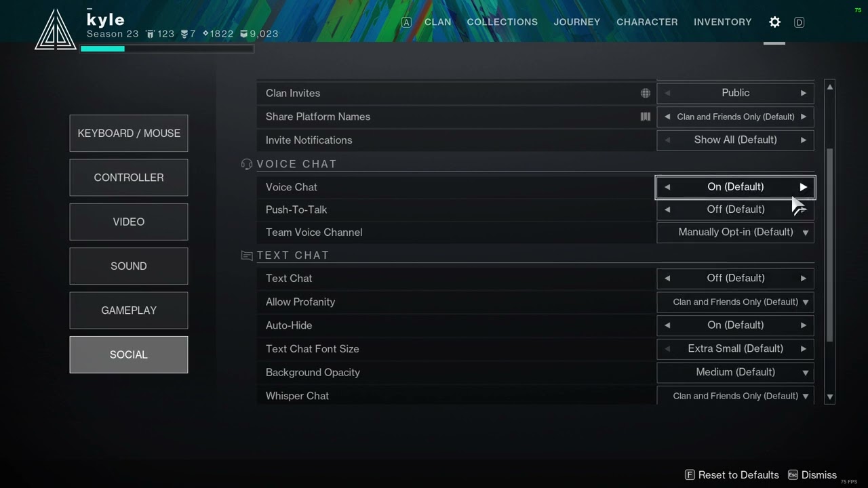The image size is (868, 488).
Task: Select Video settings category
Action: pos(129,222)
